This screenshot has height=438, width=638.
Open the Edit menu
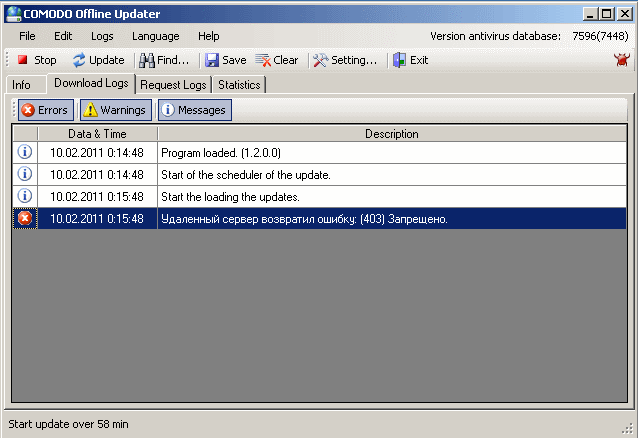(x=63, y=36)
